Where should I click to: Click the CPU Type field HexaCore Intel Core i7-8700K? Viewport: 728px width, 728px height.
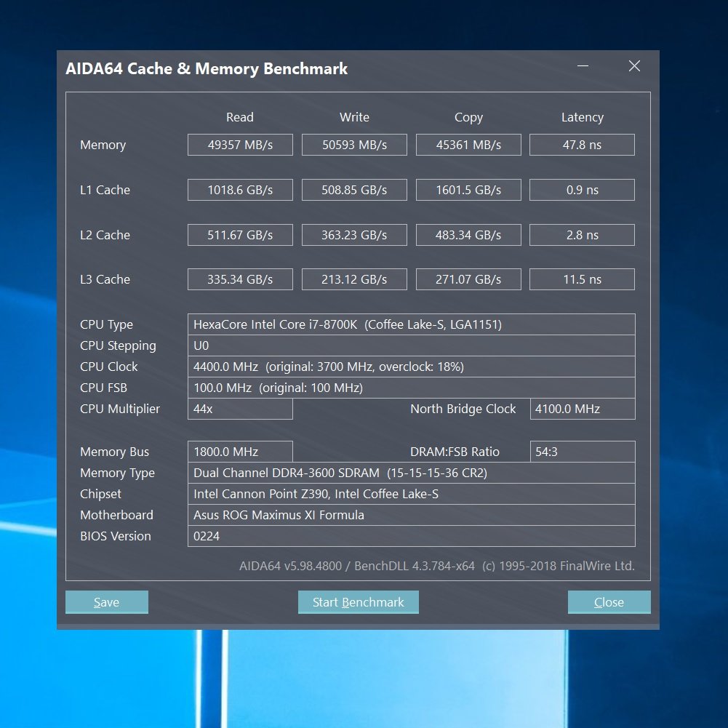pos(412,324)
